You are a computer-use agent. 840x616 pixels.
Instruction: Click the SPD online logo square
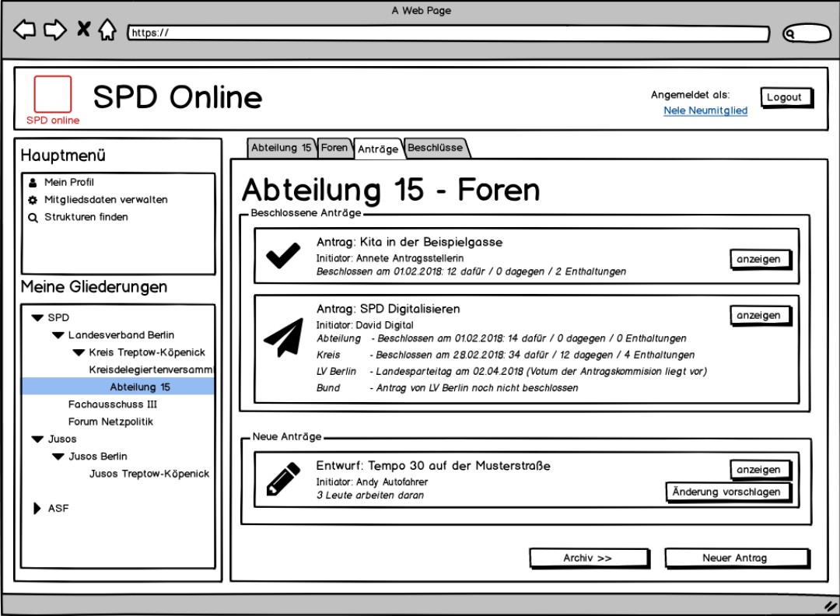(x=53, y=94)
